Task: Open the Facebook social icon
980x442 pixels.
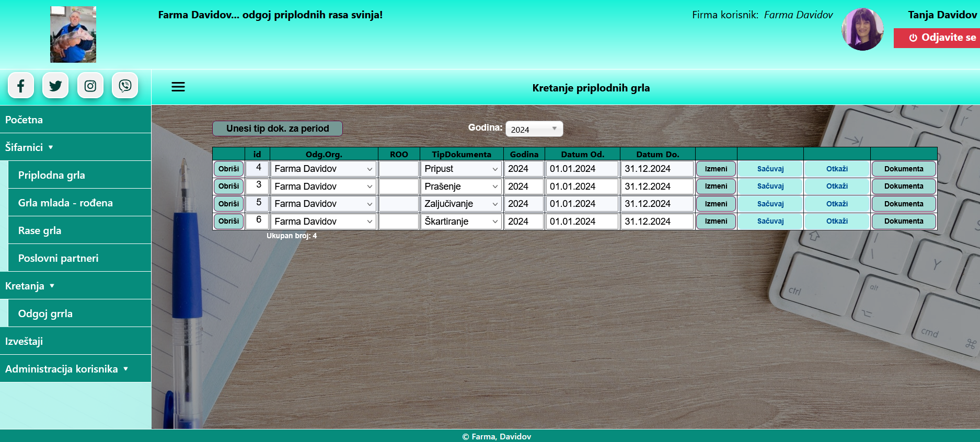Action: coord(21,86)
